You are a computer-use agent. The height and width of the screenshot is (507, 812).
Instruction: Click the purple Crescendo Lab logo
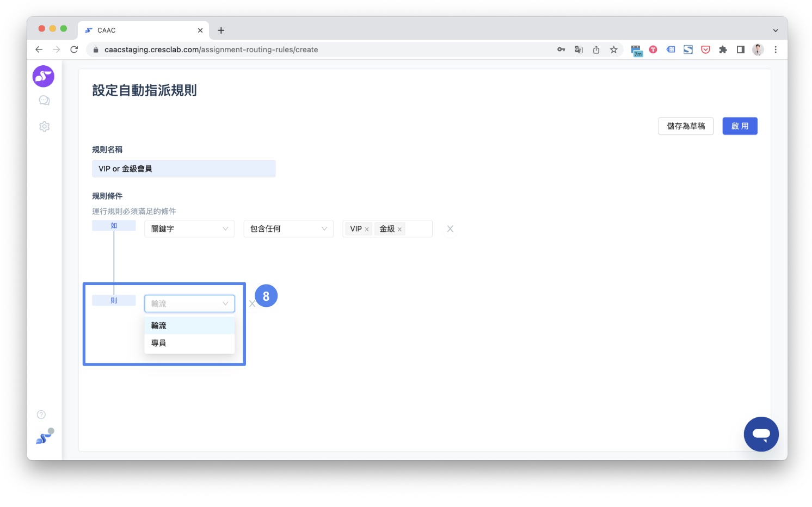tap(43, 76)
